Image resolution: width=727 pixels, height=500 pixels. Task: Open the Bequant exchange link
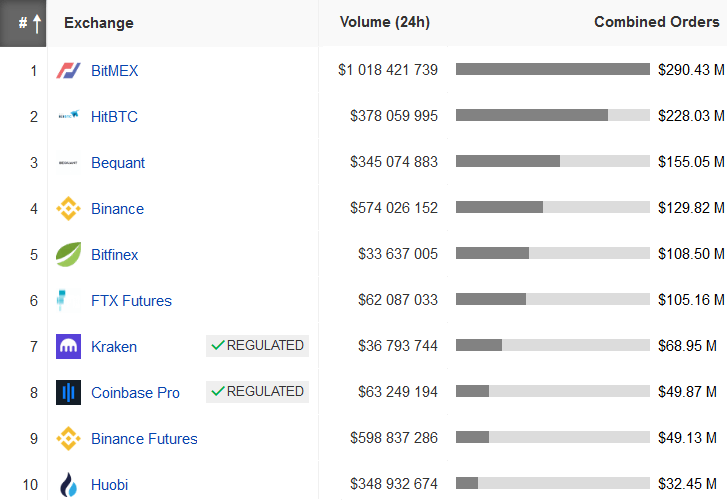118,163
